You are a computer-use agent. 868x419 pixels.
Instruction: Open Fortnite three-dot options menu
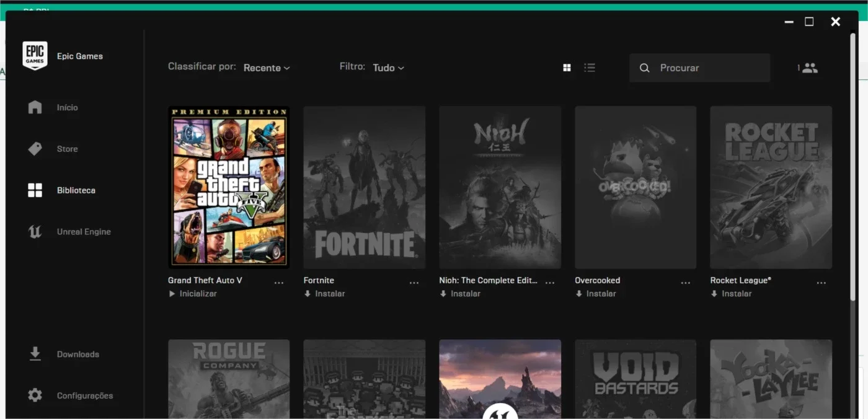pyautogui.click(x=414, y=283)
